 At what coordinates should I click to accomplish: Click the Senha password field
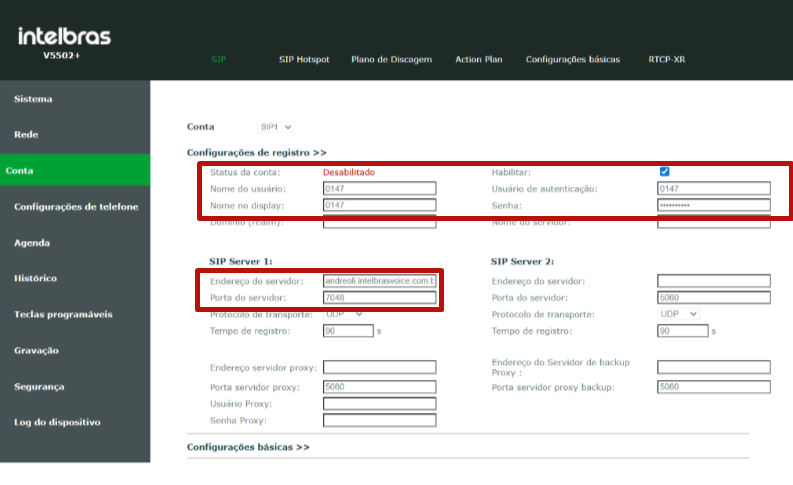tap(714, 205)
